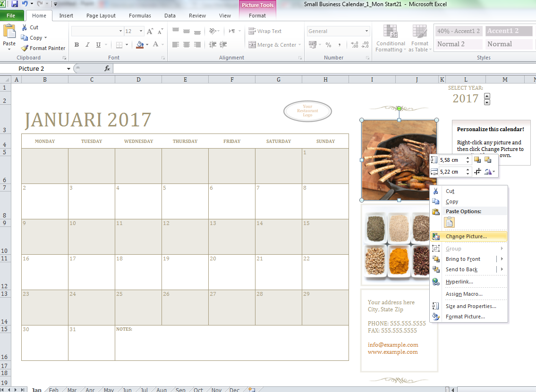The image size is (536, 392).
Task: Toggle italic formatting
Action: click(x=86, y=44)
